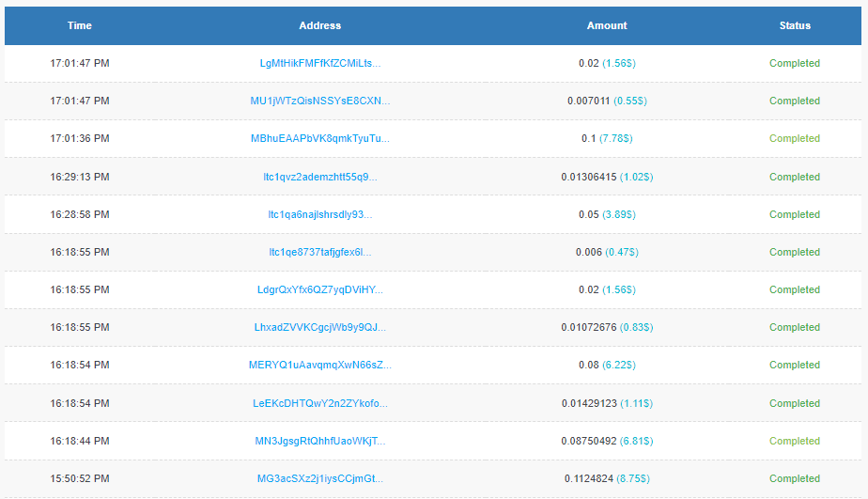Viewport: 868px width, 499px height.
Task: Click the LeEKcDHTQwY2n2ZYkofo address link
Action: [x=319, y=403]
